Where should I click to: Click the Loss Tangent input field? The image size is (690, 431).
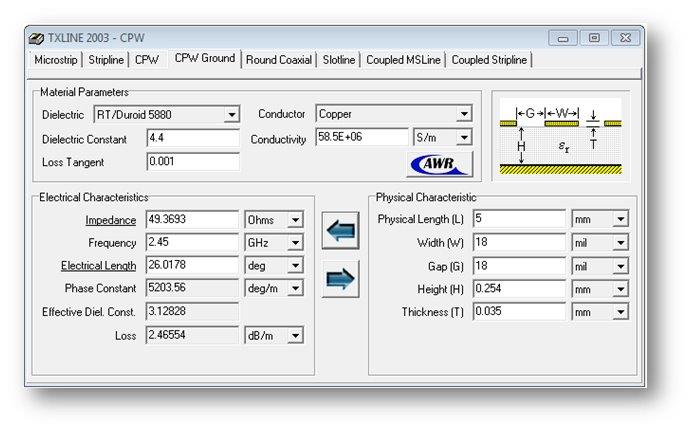point(192,161)
